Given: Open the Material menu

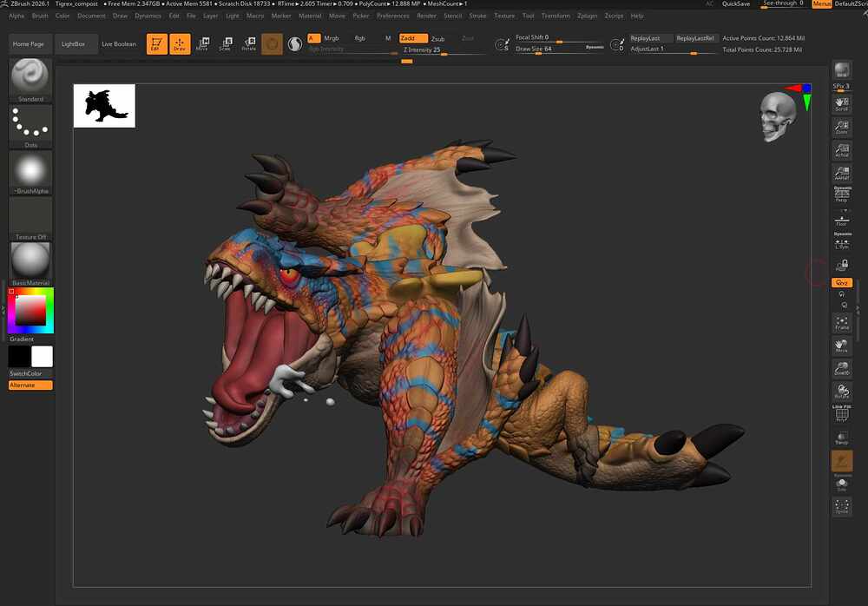Looking at the screenshot, I should (x=310, y=16).
